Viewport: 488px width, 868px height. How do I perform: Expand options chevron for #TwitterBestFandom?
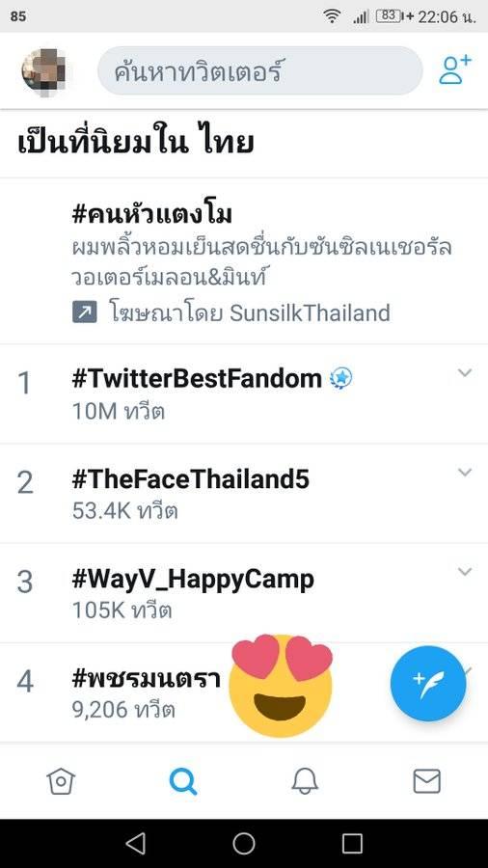pos(465,372)
